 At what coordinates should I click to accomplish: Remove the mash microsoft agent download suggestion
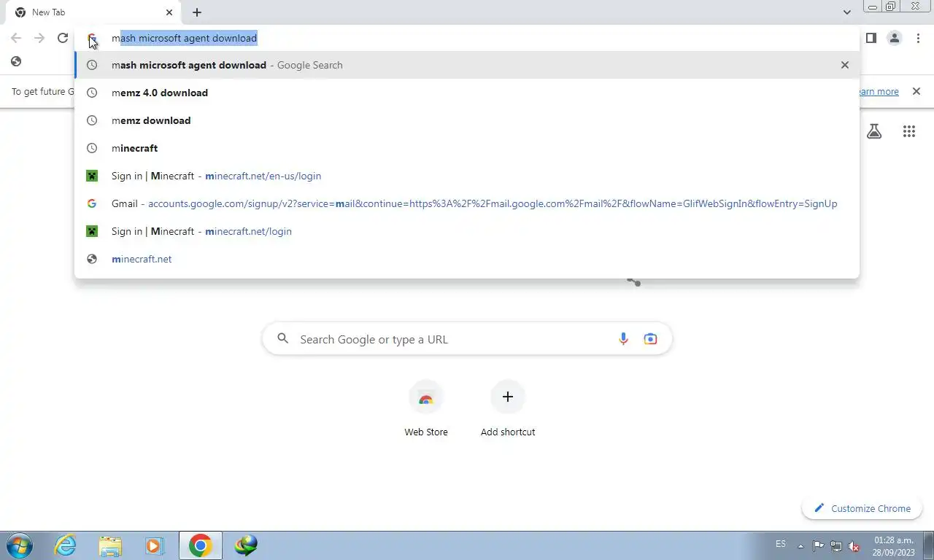845,65
